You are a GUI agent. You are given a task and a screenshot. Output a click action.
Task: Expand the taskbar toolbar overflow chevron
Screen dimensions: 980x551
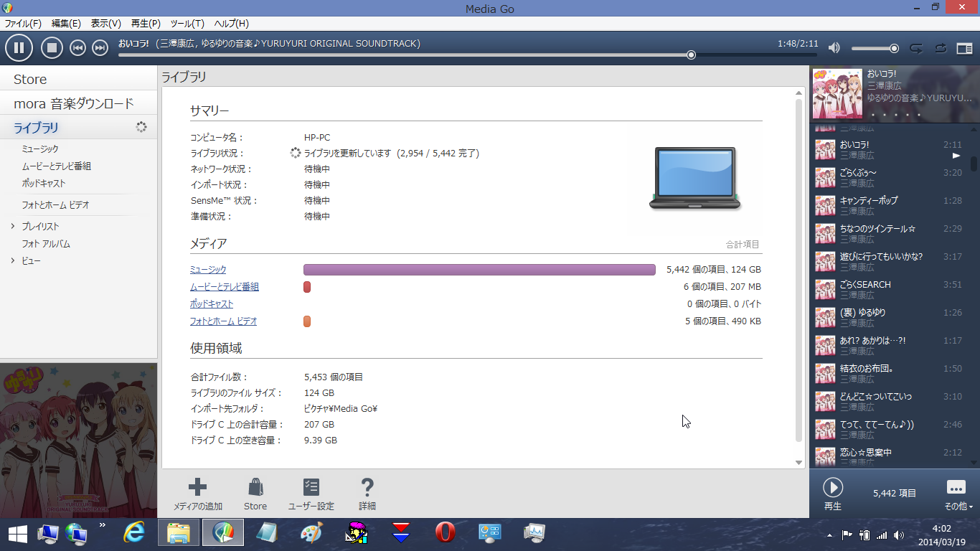[102, 525]
